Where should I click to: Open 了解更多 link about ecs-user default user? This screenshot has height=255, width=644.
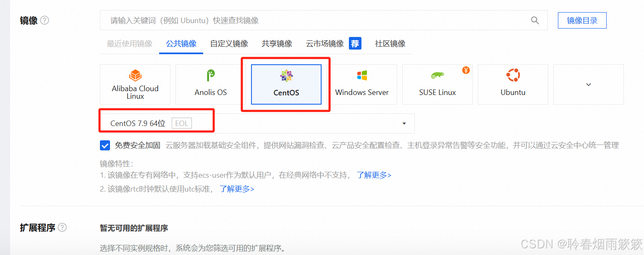(374, 175)
